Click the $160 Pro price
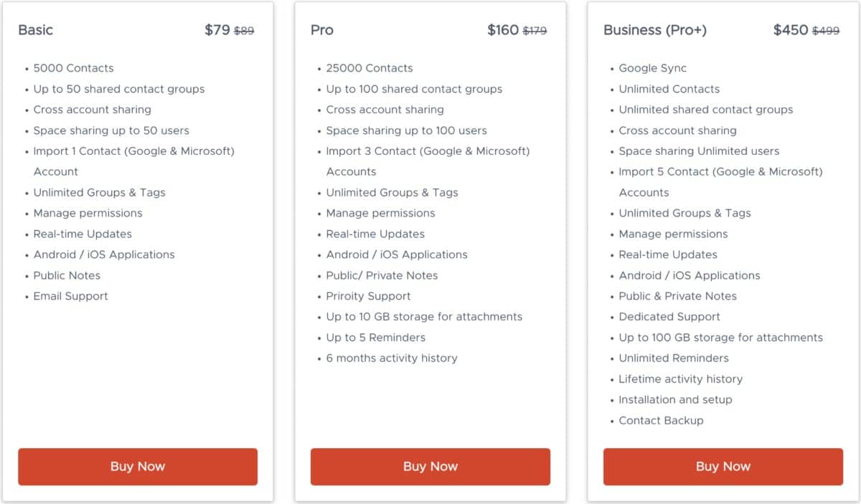 coord(502,30)
